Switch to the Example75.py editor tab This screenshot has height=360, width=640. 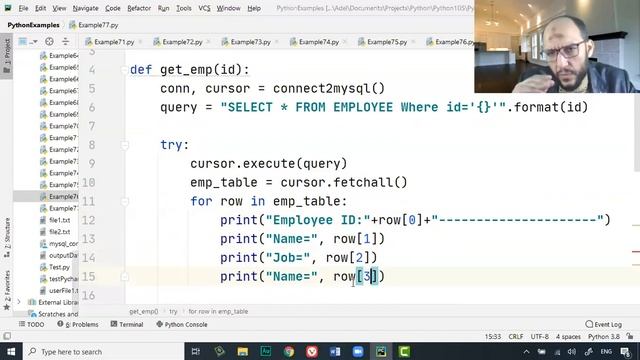387,42
